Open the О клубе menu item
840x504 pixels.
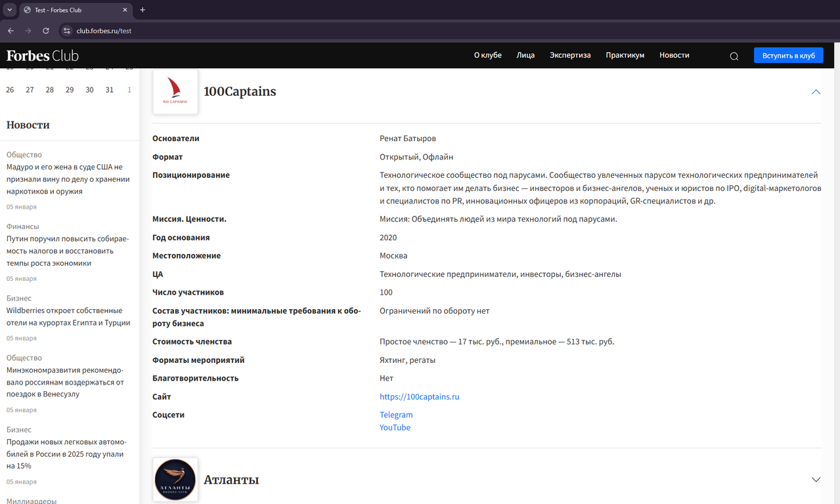coord(488,55)
